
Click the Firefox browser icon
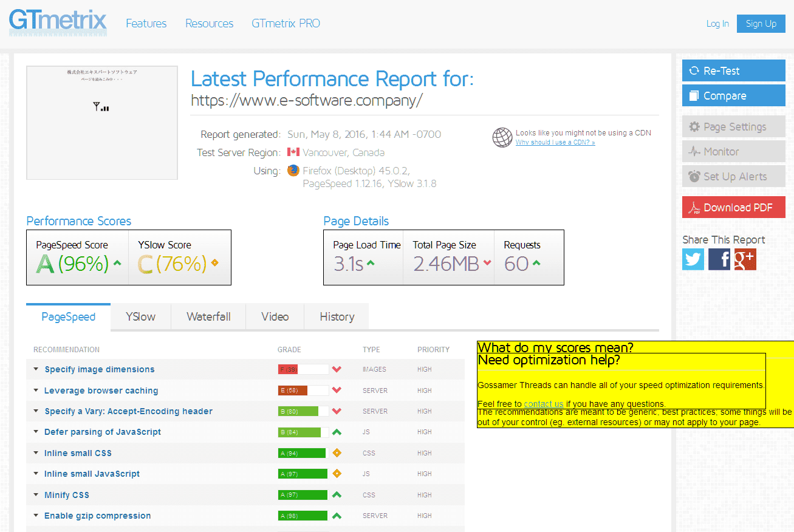pyautogui.click(x=293, y=171)
